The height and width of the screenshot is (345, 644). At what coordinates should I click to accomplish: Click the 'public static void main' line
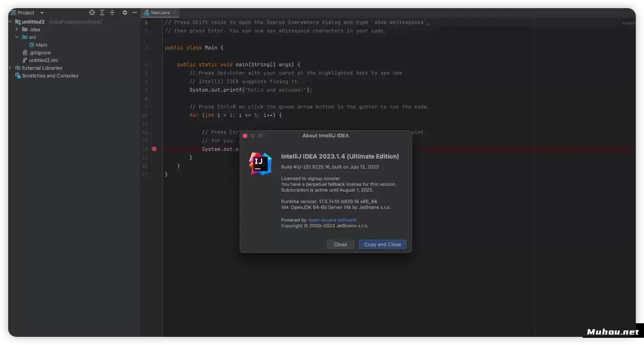[239, 64]
